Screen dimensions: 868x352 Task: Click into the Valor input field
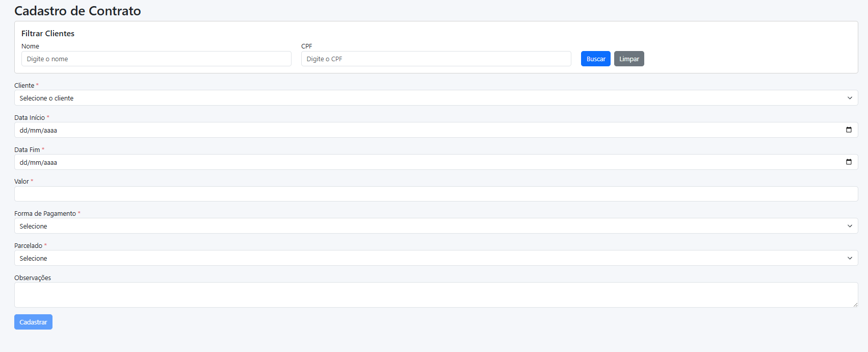point(436,194)
